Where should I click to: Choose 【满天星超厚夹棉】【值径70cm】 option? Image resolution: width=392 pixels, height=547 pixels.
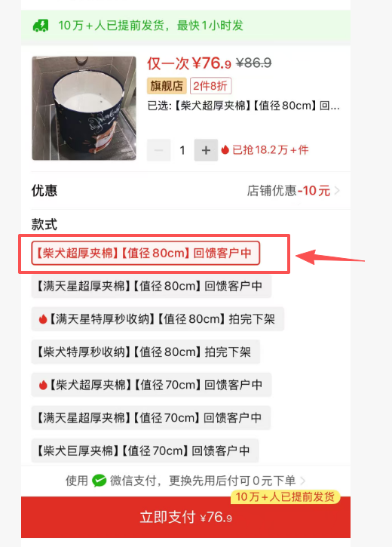(x=151, y=417)
